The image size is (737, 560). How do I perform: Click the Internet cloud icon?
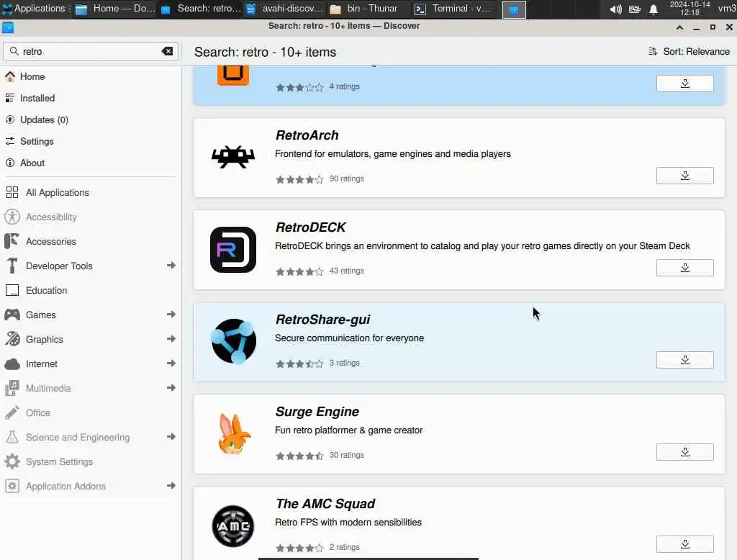[x=12, y=364]
